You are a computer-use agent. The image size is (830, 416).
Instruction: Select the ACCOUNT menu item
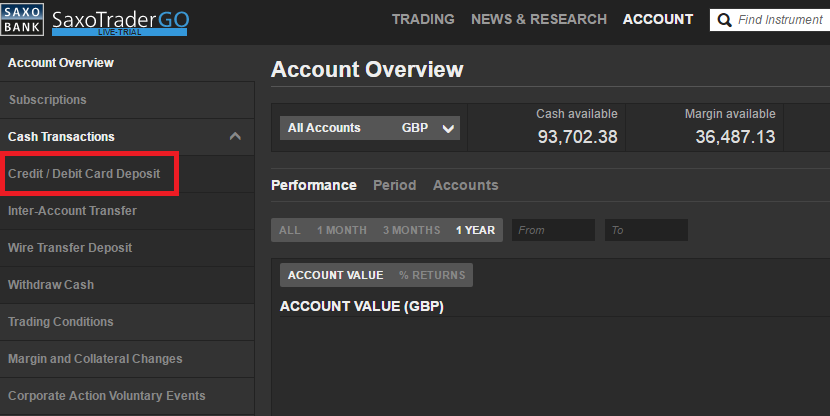(x=658, y=19)
